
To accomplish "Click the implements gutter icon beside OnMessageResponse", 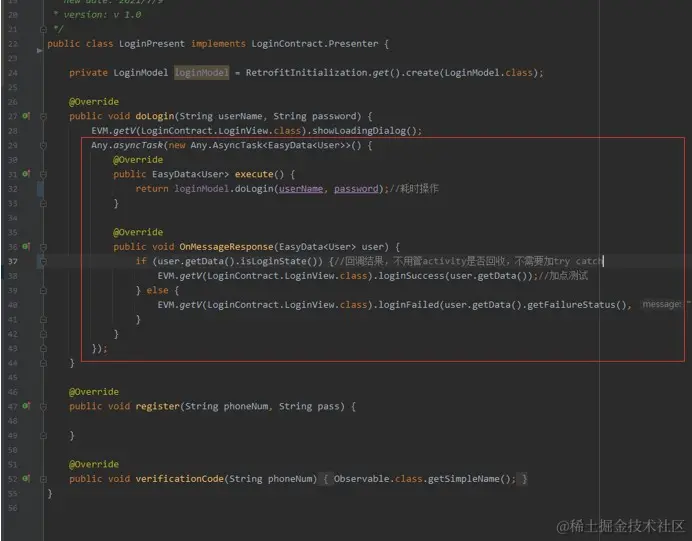I will pos(26,247).
